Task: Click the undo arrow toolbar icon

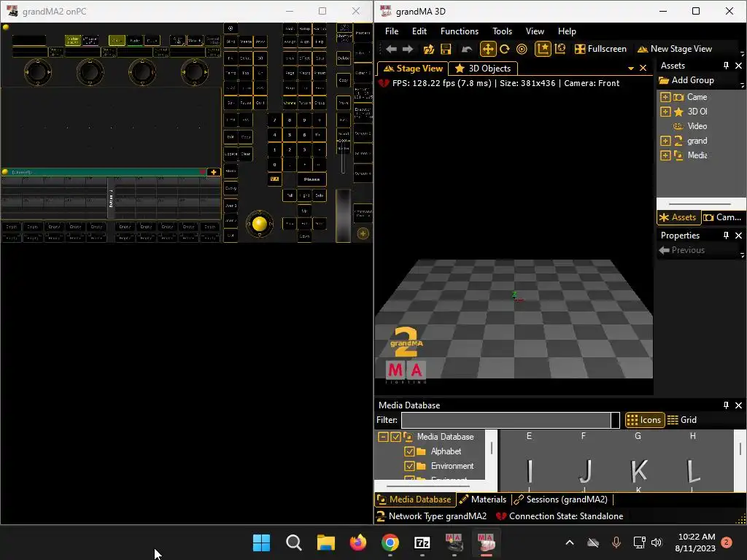Action: pos(467,49)
